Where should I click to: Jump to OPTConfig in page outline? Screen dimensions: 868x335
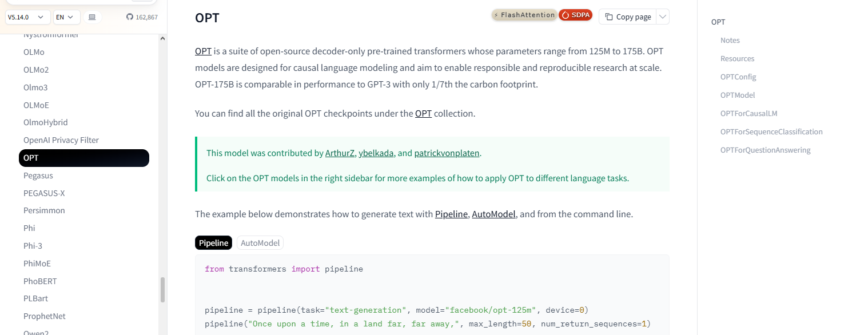tap(738, 77)
